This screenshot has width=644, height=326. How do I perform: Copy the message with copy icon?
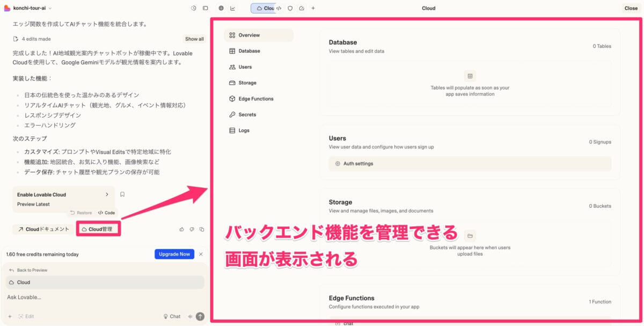coord(202,229)
